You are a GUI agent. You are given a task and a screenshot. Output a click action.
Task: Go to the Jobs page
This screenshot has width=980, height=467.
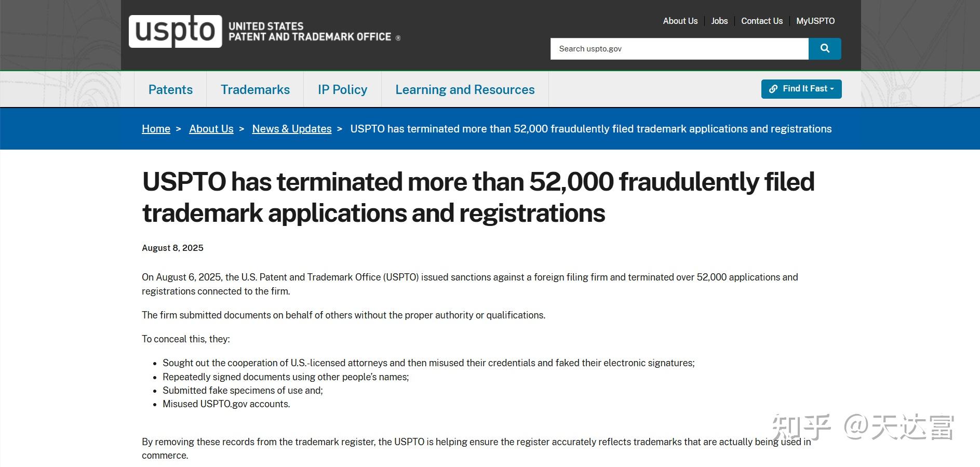[x=719, y=21]
